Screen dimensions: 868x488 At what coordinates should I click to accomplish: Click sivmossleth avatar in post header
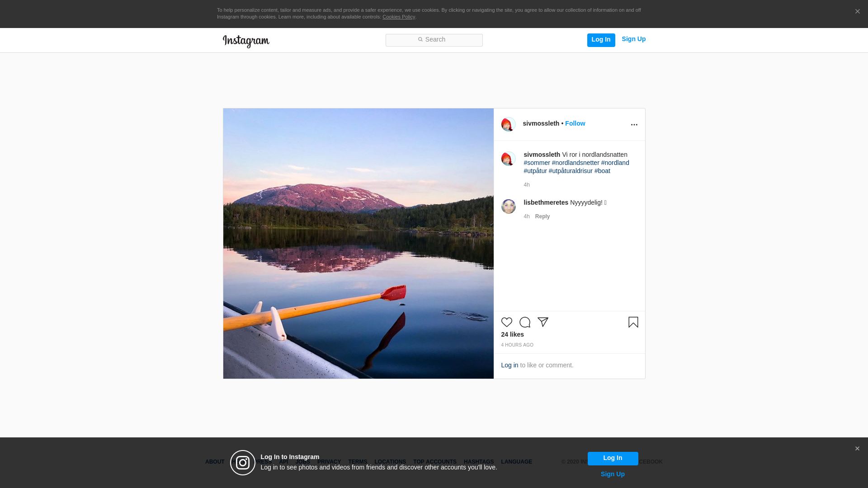click(x=508, y=124)
